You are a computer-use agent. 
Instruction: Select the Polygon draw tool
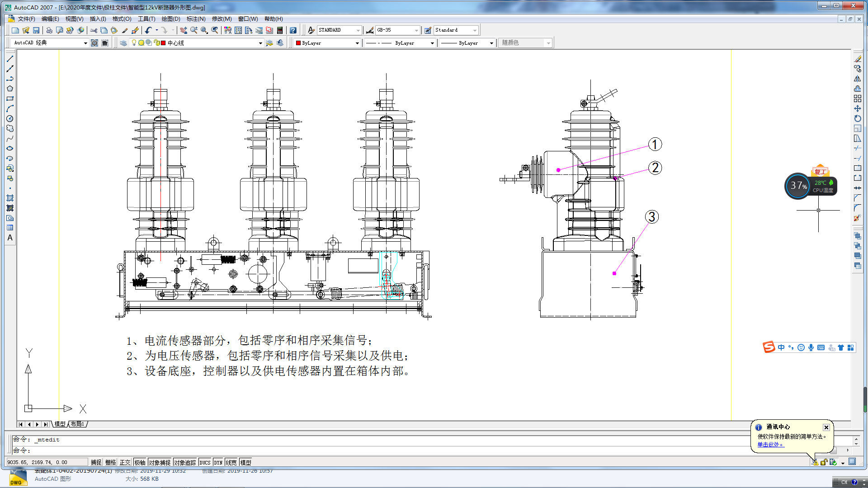10,89
